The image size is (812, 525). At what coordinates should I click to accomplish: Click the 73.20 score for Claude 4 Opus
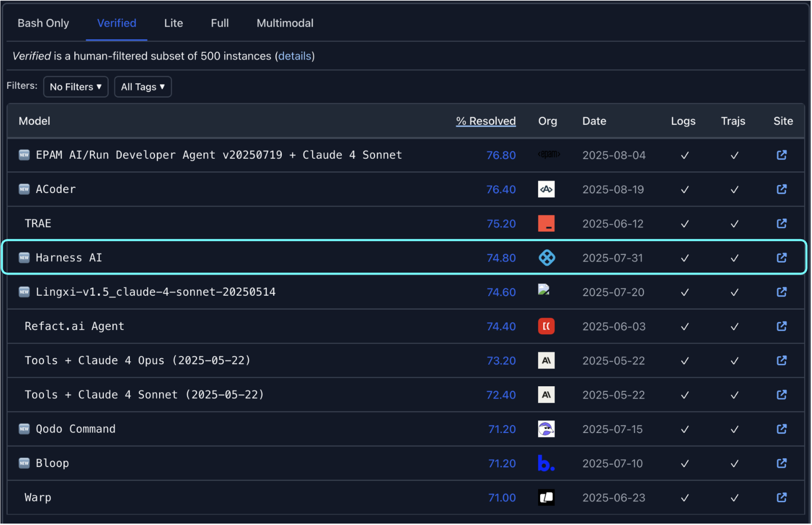point(501,361)
